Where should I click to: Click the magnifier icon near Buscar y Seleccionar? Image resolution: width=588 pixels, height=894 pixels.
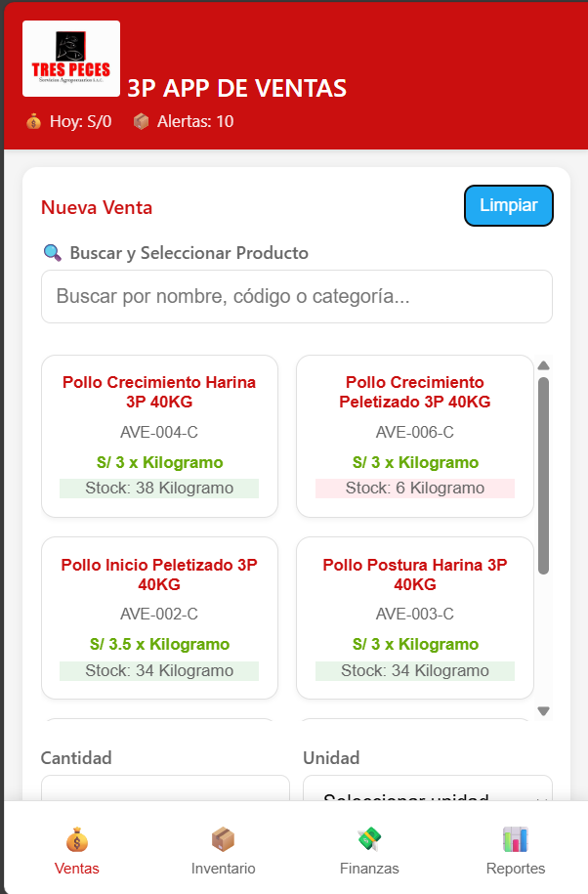(53, 253)
